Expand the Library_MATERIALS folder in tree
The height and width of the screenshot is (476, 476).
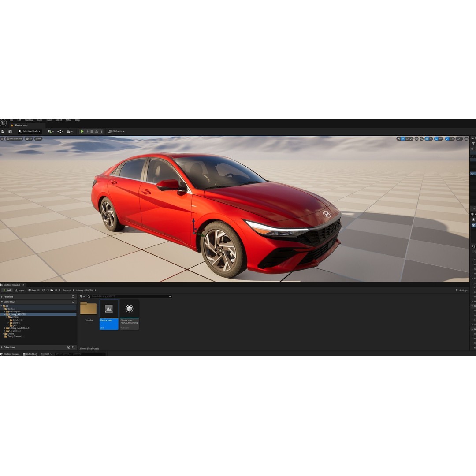[5, 328]
